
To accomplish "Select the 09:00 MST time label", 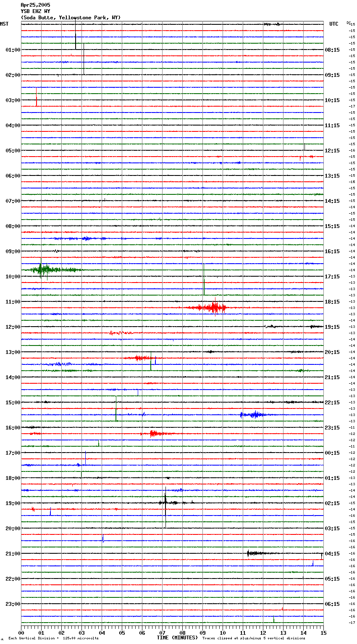I will click(13, 251).
